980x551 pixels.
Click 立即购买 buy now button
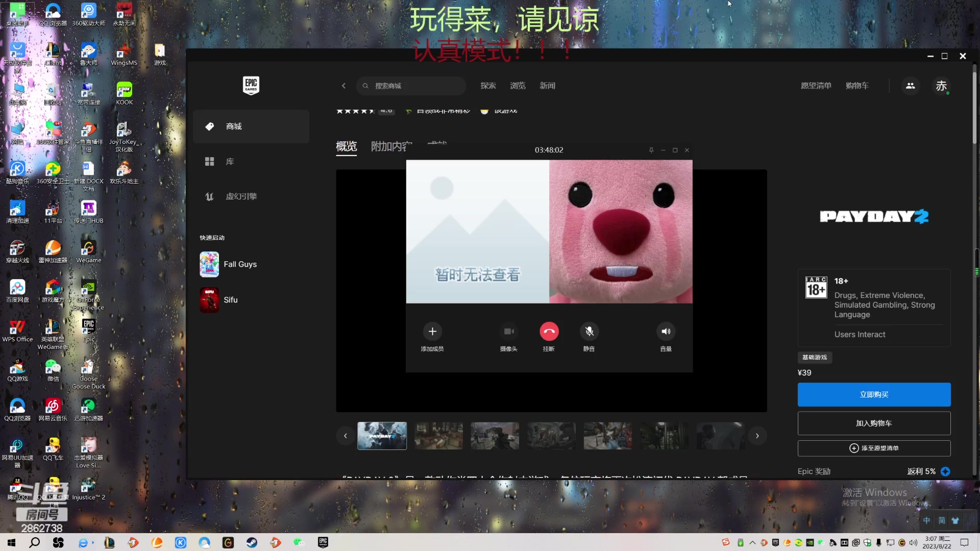(x=874, y=394)
